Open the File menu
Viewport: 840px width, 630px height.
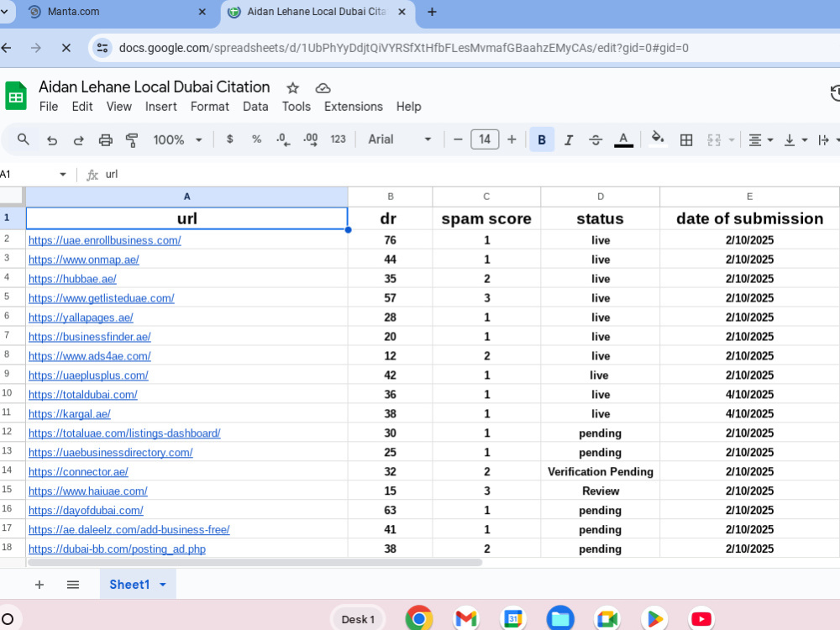click(x=48, y=107)
